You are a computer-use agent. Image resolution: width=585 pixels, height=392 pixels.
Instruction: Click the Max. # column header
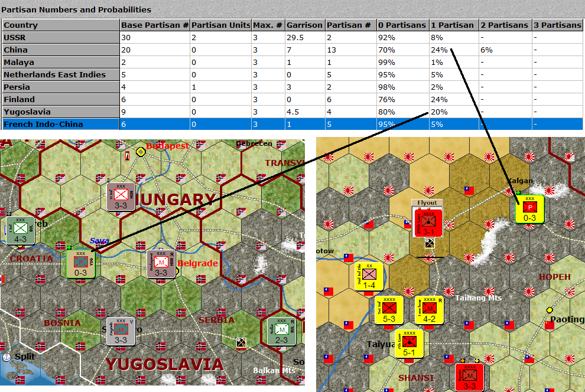click(268, 25)
